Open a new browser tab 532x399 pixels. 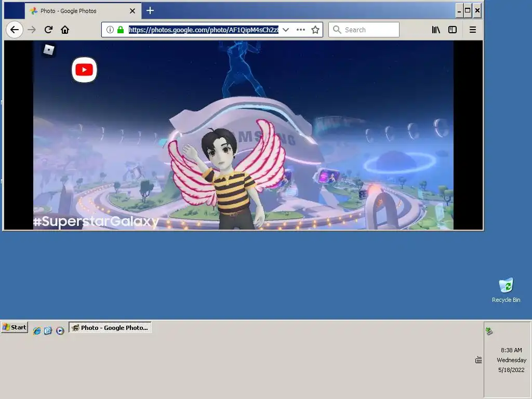click(x=150, y=10)
